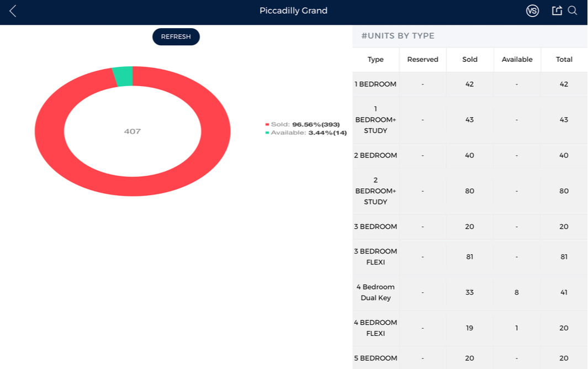588x369 pixels.
Task: Click the 407 total in donut center
Action: 133,131
